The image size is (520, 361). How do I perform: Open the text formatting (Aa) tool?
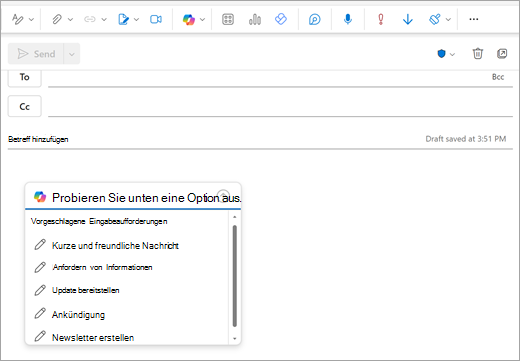point(17,19)
